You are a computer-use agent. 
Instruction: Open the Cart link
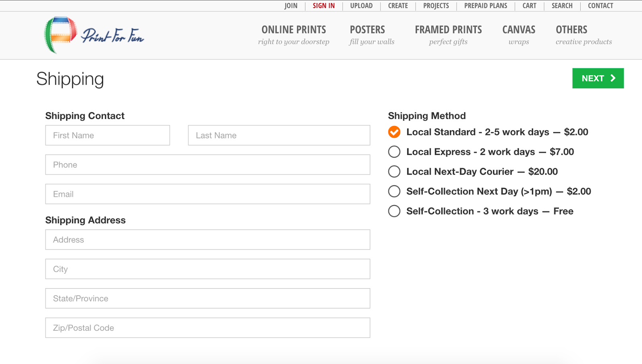click(529, 6)
